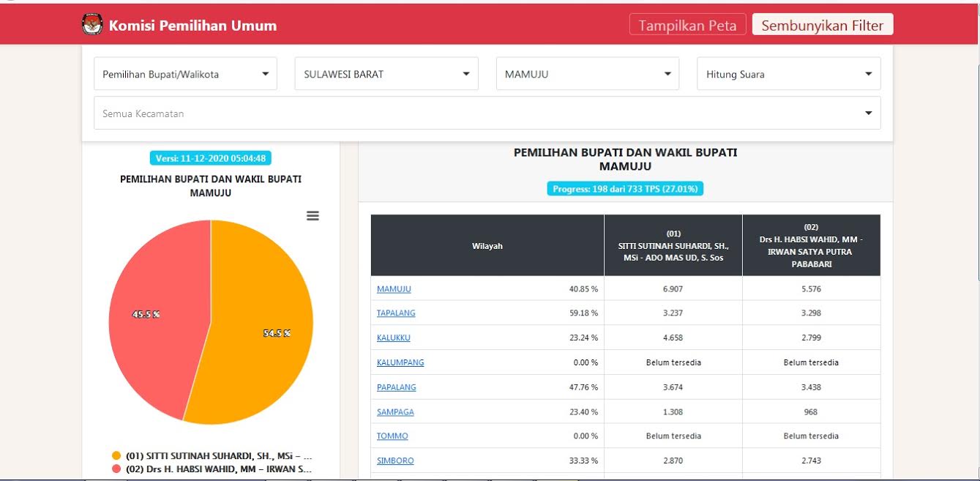
Task: Expand the SULAWESI BARAT province dropdown
Action: (x=386, y=74)
